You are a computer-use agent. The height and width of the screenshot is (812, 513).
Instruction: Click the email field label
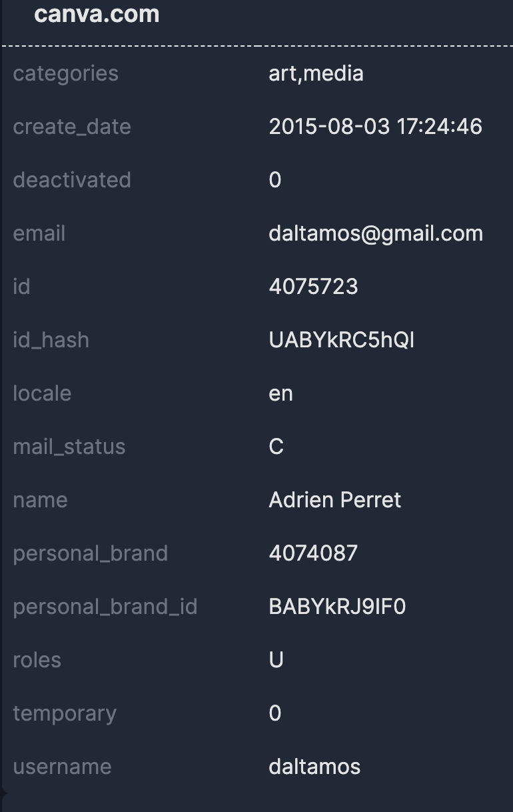tap(39, 233)
